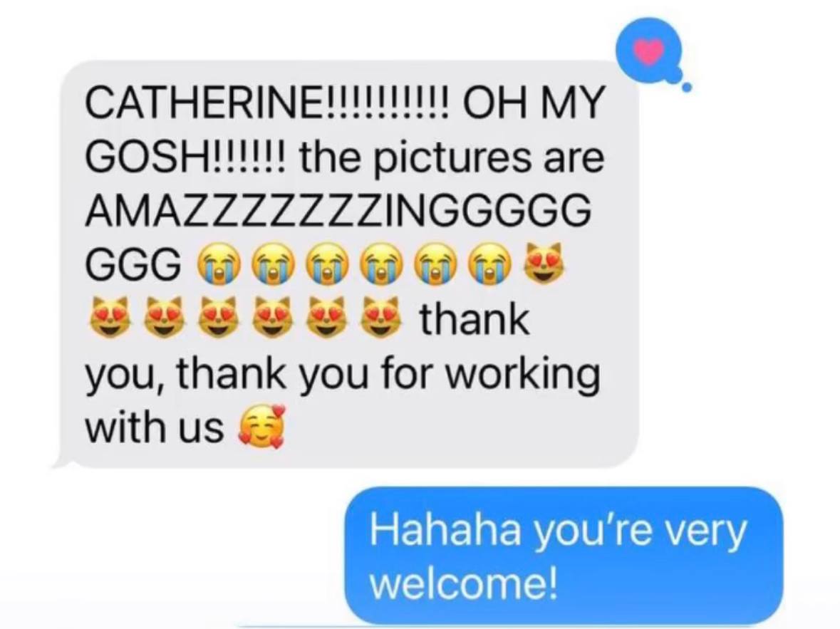The image size is (840, 629).
Task: Tap the third heart-eyes cat on second row
Action: click(217, 317)
